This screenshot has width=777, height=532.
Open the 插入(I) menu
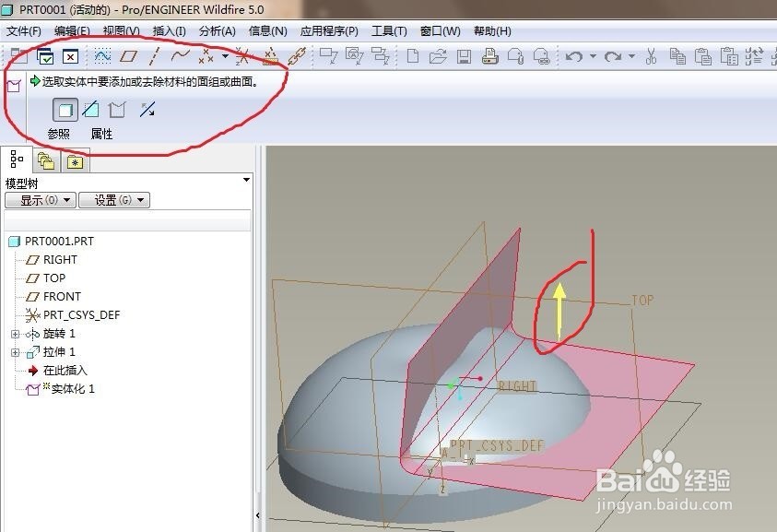click(169, 31)
